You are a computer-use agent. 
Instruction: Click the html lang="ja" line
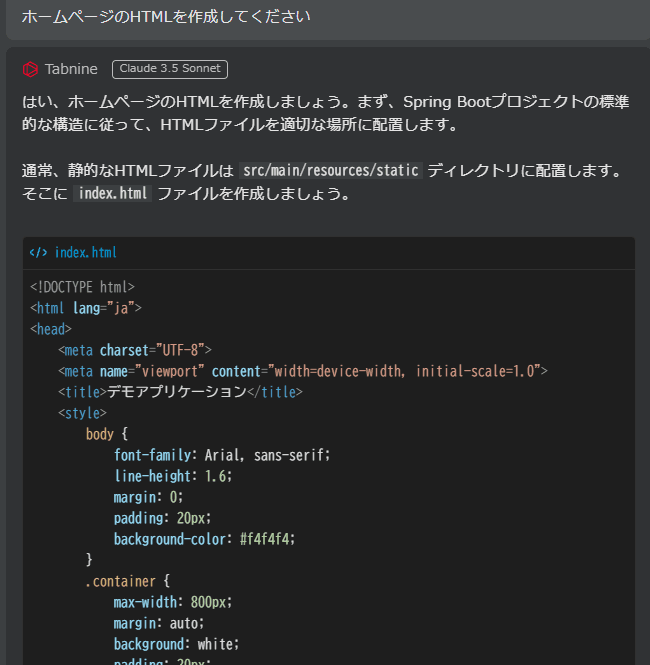[86, 308]
